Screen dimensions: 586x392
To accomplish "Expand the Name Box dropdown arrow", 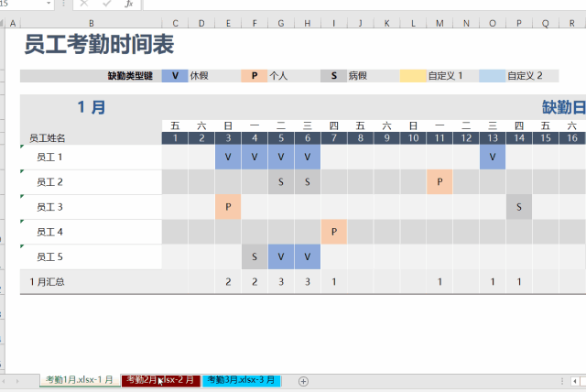I will coord(49,4).
